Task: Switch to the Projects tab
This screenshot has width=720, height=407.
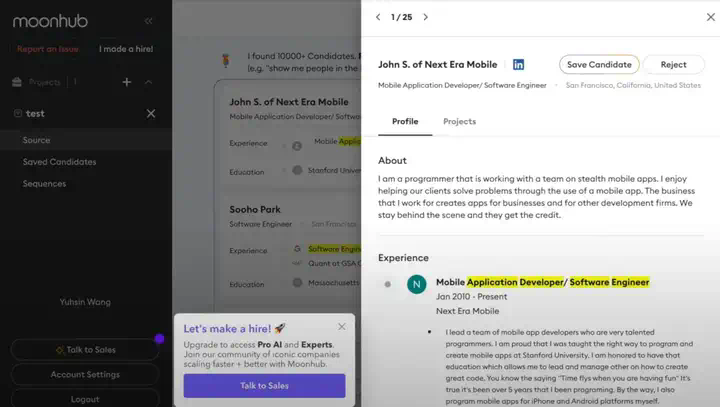Action: point(459,122)
